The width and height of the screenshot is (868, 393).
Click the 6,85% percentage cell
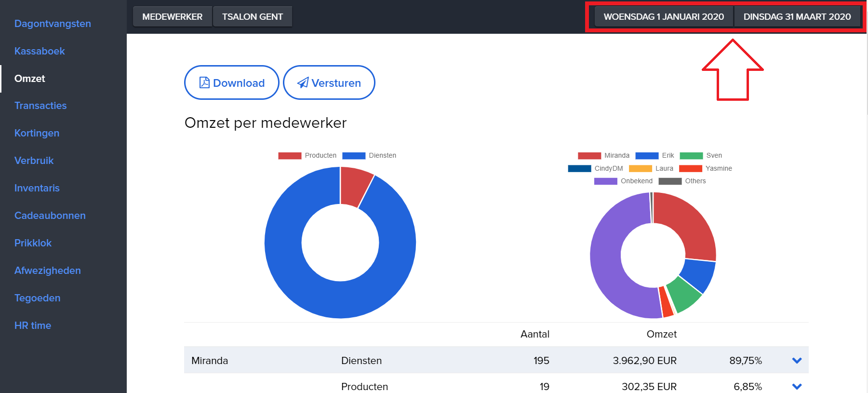(x=748, y=386)
